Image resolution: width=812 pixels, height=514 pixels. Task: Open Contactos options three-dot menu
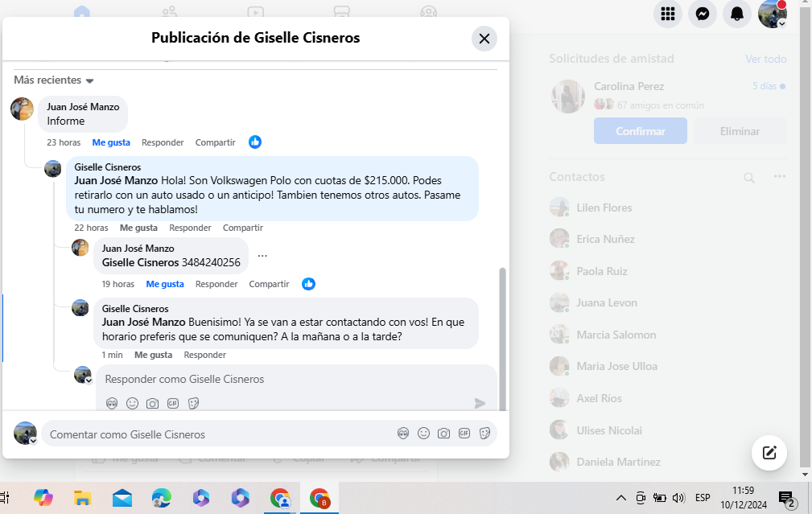point(779,177)
